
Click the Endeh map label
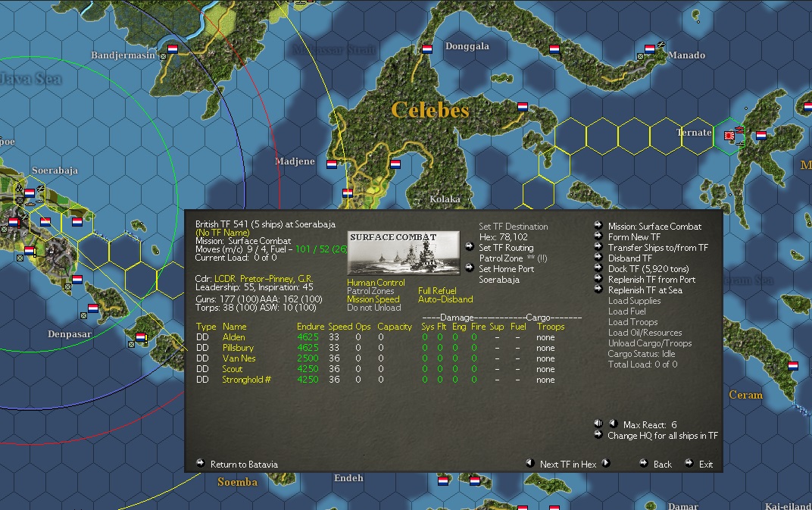coord(348,478)
